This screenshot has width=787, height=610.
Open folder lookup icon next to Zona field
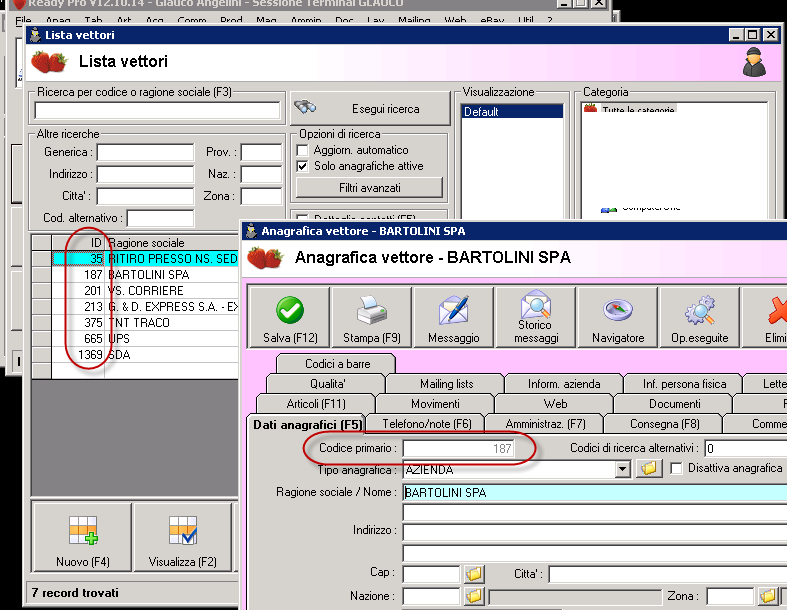coord(768,596)
